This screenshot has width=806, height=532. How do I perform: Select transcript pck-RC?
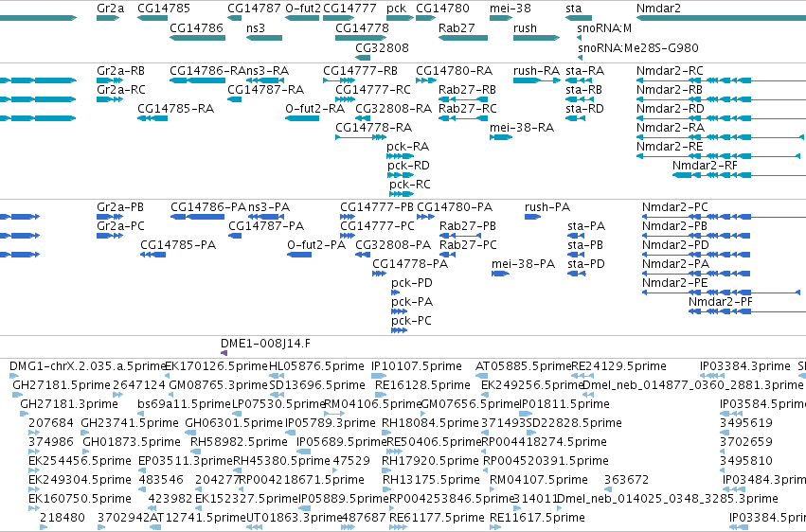[402, 194]
